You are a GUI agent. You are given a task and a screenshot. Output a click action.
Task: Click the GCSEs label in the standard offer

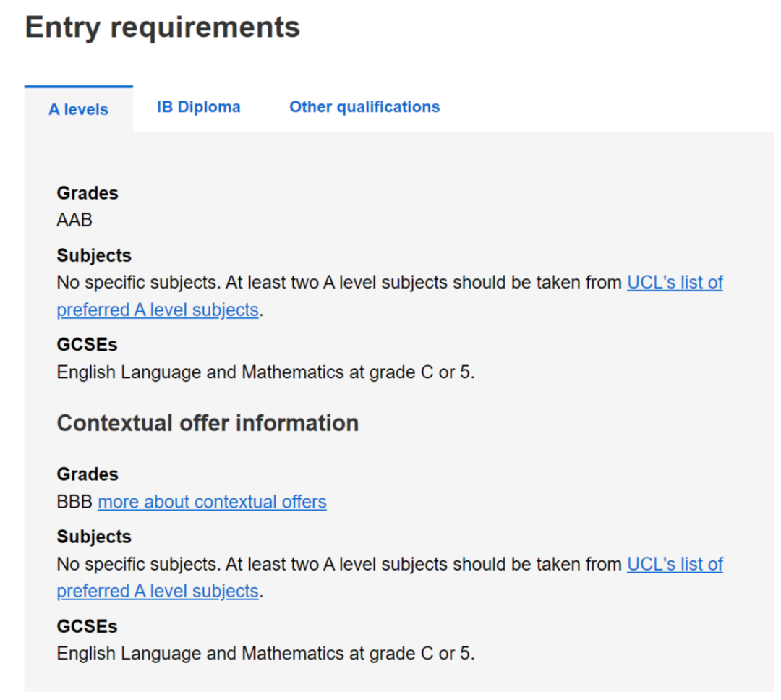pos(87,345)
